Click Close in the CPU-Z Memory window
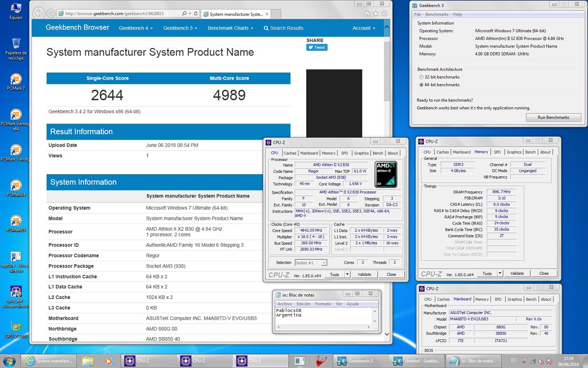The image size is (588, 368). [x=544, y=273]
